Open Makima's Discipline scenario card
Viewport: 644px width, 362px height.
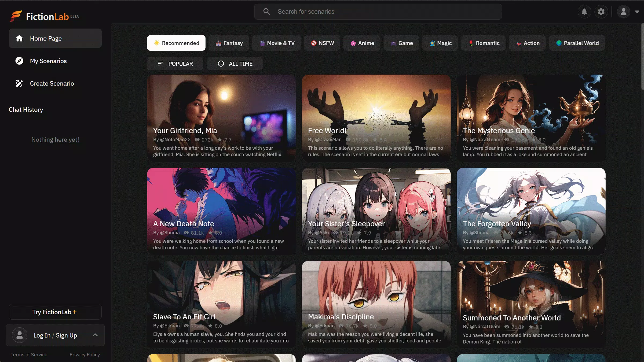[376, 304]
